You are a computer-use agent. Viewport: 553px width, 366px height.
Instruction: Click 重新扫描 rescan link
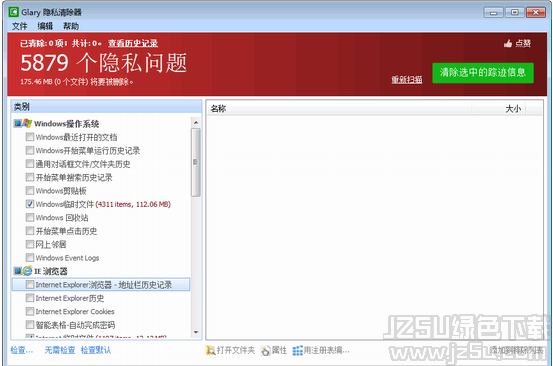[407, 80]
